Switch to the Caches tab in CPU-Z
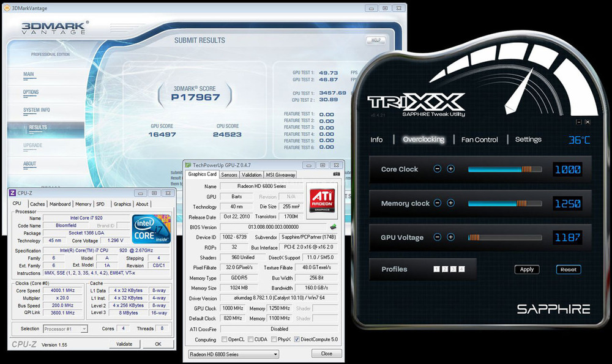The height and width of the screenshot is (364, 612). click(37, 204)
